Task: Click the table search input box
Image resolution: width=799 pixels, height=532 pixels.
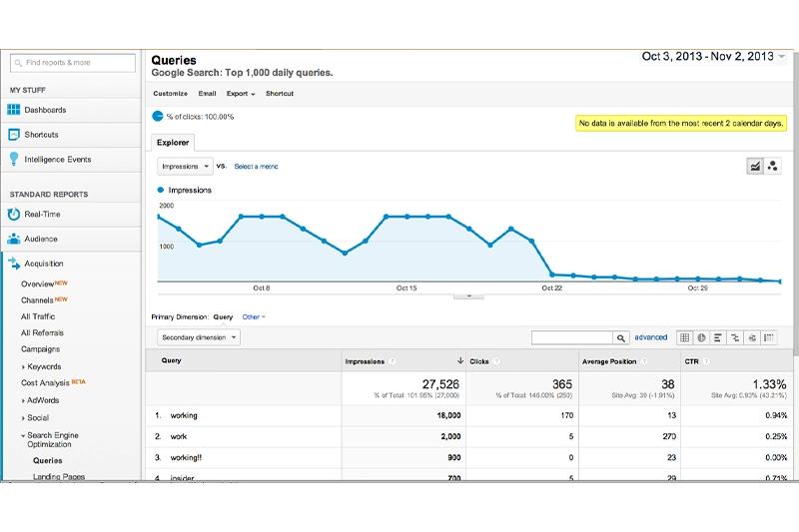Action: [x=571, y=337]
